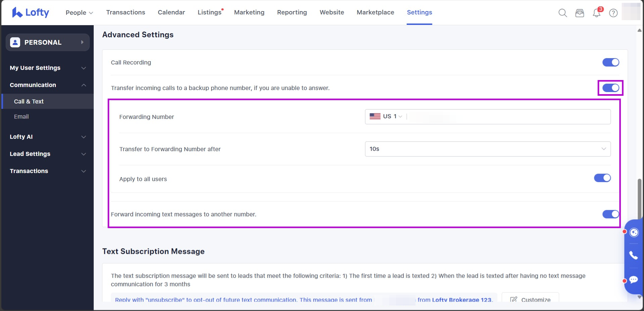Open the inbox tray icon
Viewport: 644px width, 311px height.
coord(580,13)
